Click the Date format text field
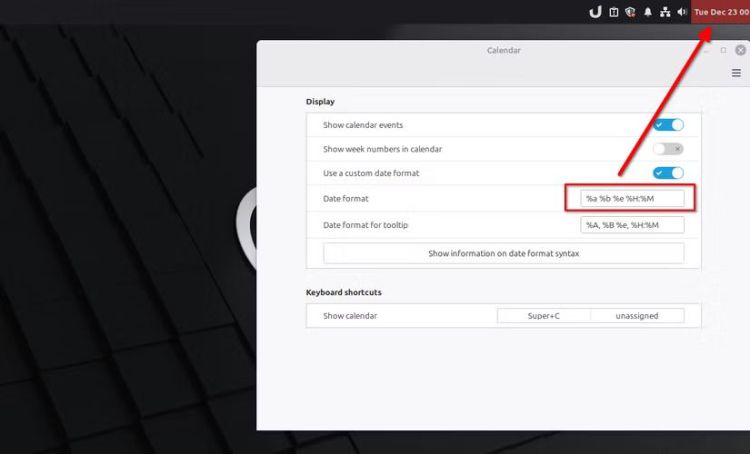Viewport: 750px width, 454px height. point(632,198)
